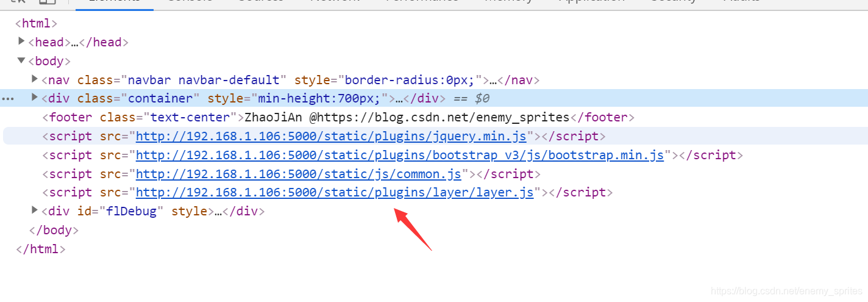The height and width of the screenshot is (302, 868).
Task: Expand the div flDebug element
Action: coord(35,210)
